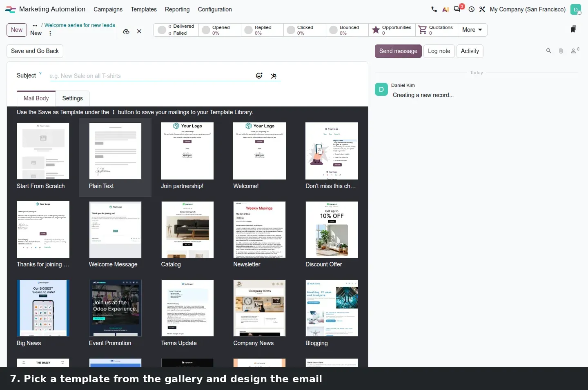
Task: Open the emoji picker in Subject
Action: pos(259,75)
